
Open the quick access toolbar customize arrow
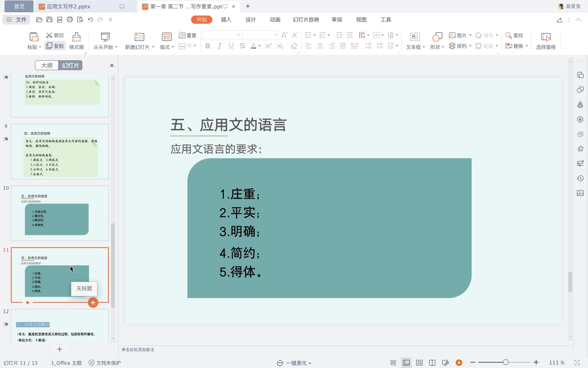click(x=110, y=20)
